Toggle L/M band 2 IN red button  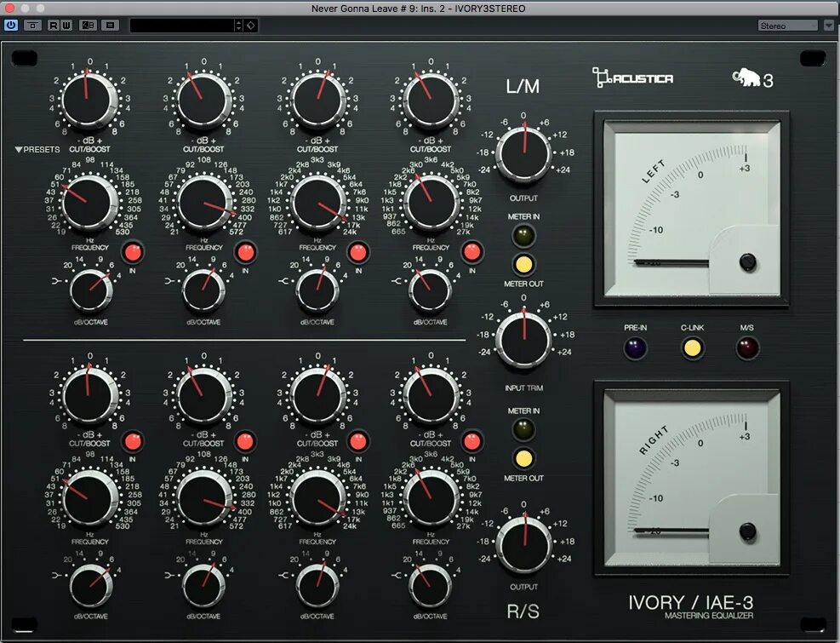pyautogui.click(x=245, y=252)
